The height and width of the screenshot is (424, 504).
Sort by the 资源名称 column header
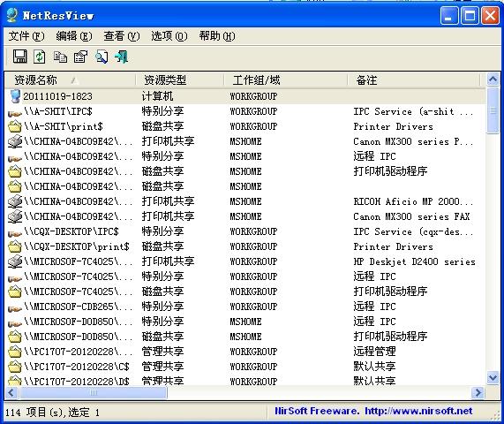click(x=70, y=80)
